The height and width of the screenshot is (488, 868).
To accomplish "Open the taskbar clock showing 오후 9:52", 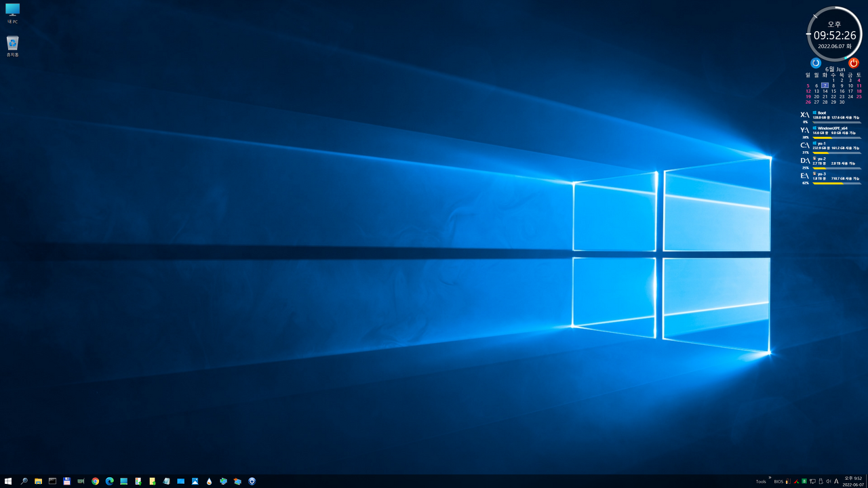I will pos(853,481).
